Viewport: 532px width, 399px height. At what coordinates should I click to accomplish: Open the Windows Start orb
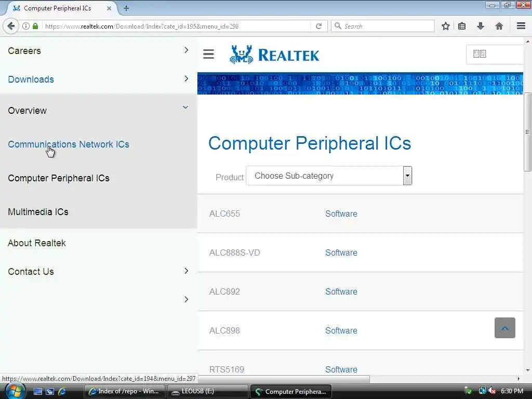click(15, 391)
